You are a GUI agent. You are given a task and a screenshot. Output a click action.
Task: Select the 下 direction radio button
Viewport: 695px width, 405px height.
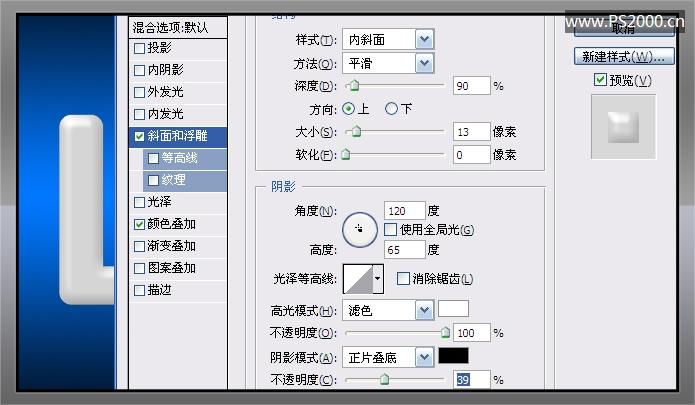coord(391,108)
